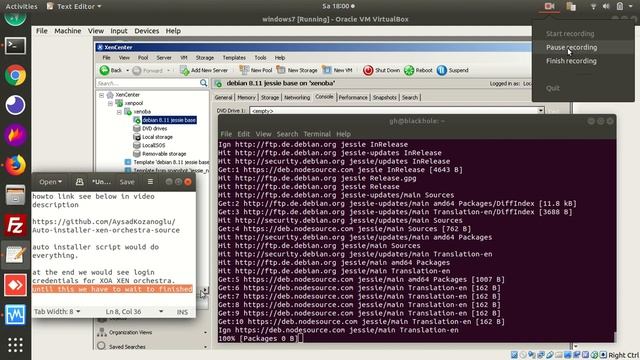Open the Terminal from the dock
Screen dimensions: 640x360
(15, 46)
